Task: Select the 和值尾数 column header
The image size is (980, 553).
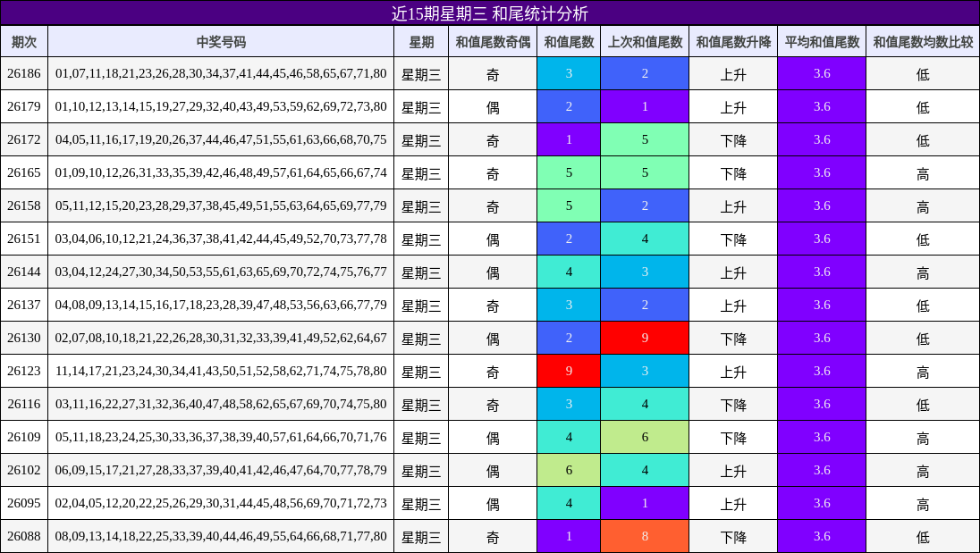Action: 569,42
